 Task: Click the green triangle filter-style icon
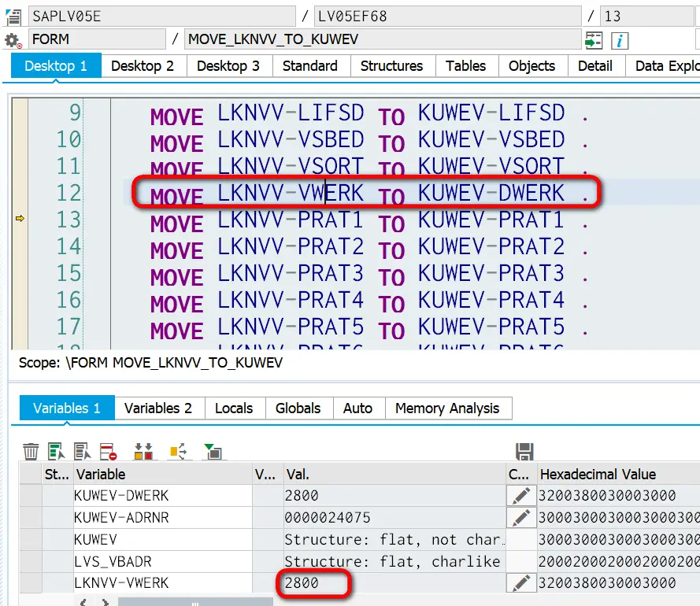point(213,451)
